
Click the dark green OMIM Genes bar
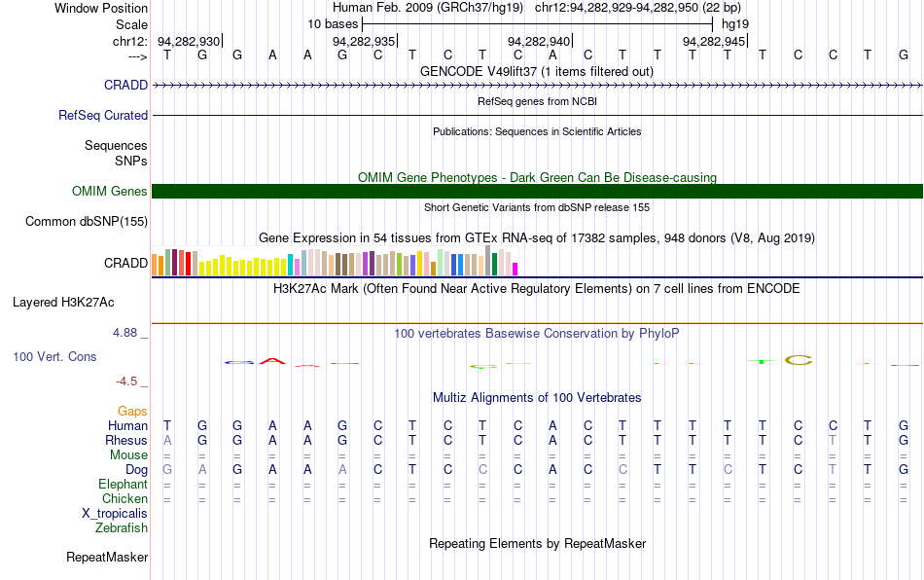point(537,191)
